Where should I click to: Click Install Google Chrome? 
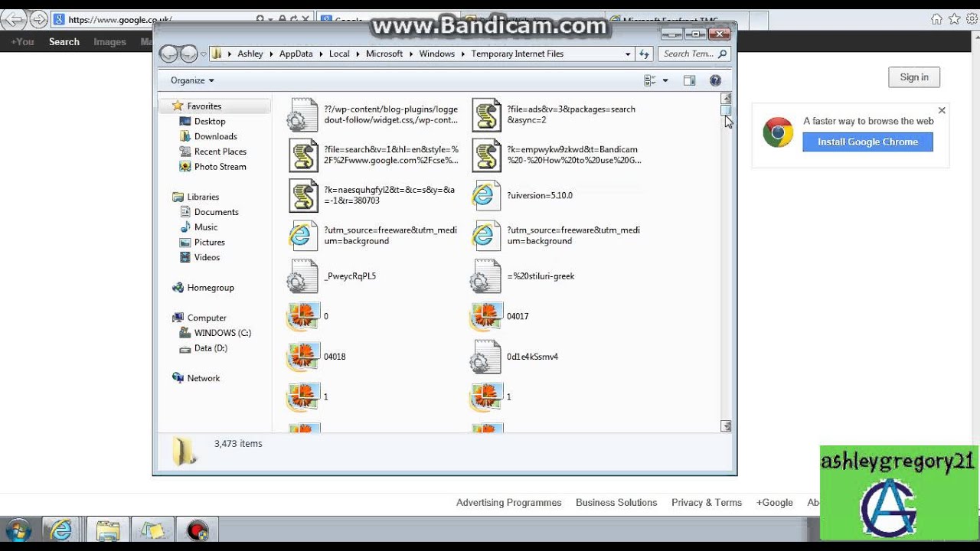[x=867, y=142]
